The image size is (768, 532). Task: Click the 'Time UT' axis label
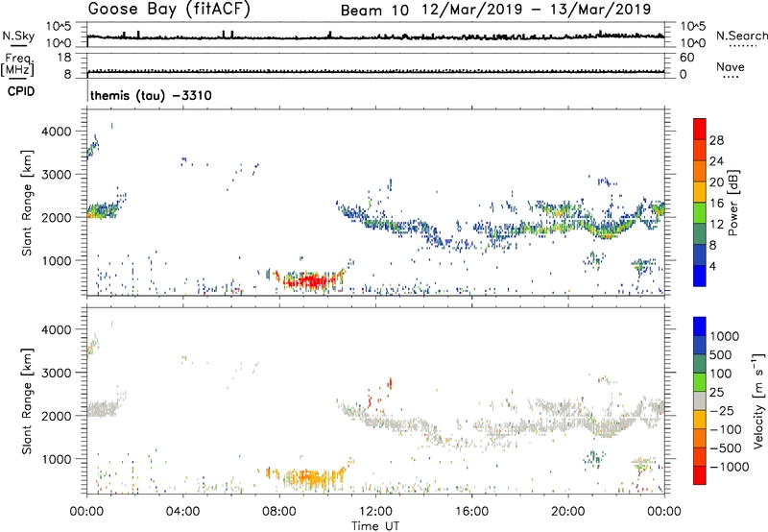375,526
